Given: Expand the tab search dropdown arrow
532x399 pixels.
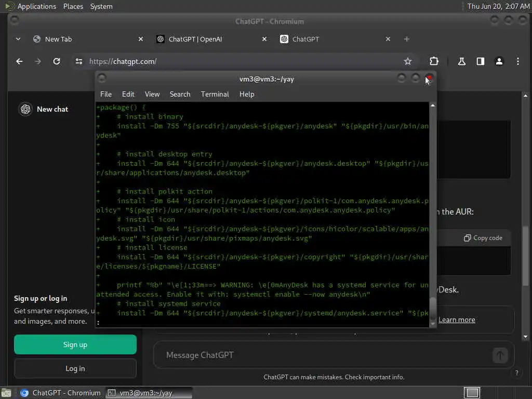Looking at the screenshot, I should coord(18,39).
